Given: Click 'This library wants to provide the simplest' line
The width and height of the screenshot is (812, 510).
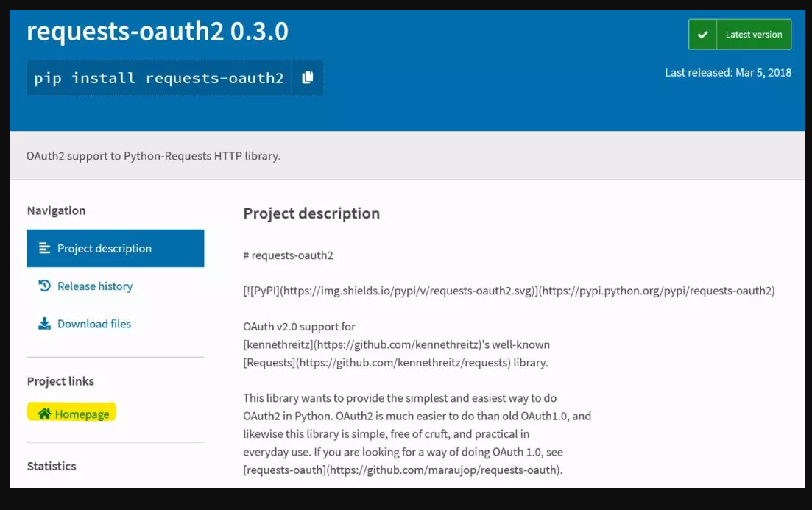Looking at the screenshot, I should click(x=400, y=398).
